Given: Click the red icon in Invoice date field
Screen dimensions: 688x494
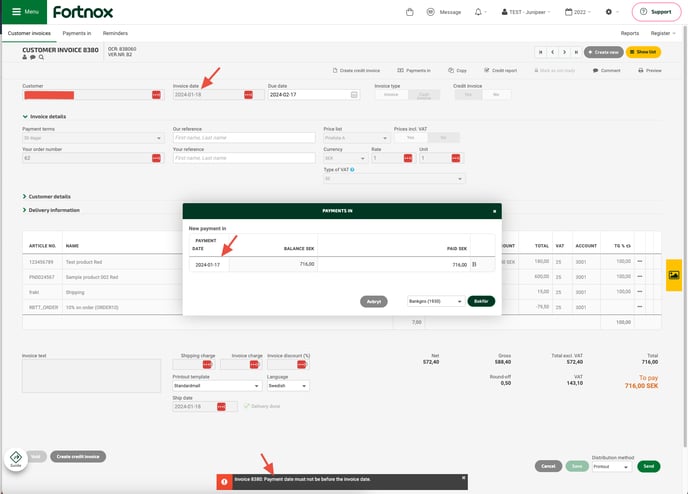Looking at the screenshot, I should click(248, 95).
